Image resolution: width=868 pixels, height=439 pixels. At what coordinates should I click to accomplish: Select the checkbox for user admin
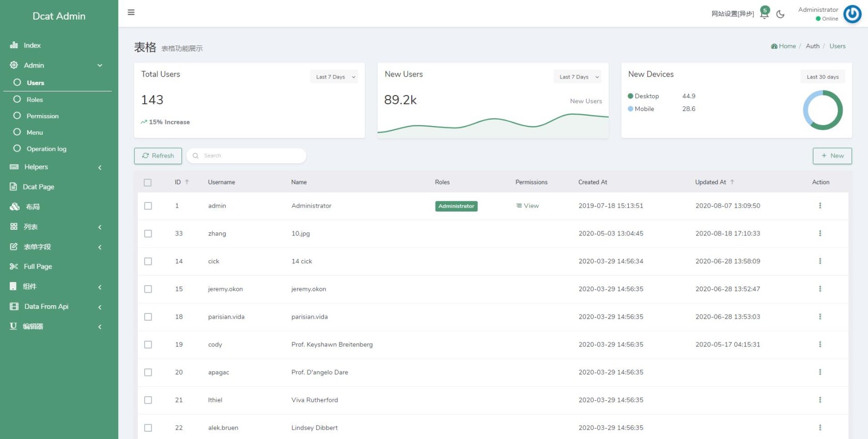pos(148,206)
